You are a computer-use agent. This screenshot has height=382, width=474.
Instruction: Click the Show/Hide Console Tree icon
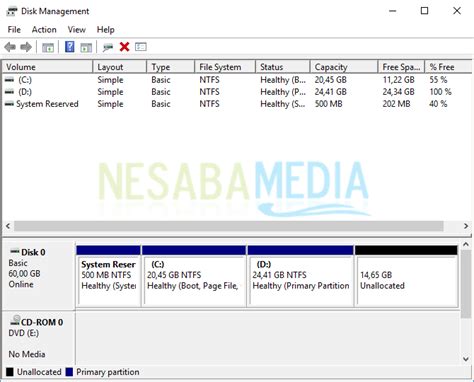pyautogui.click(x=48, y=47)
